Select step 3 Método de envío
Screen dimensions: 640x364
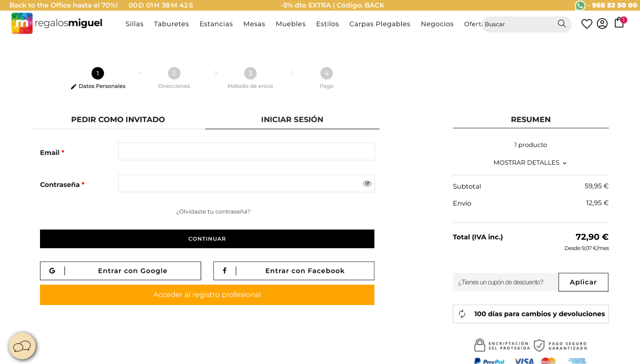coord(250,78)
